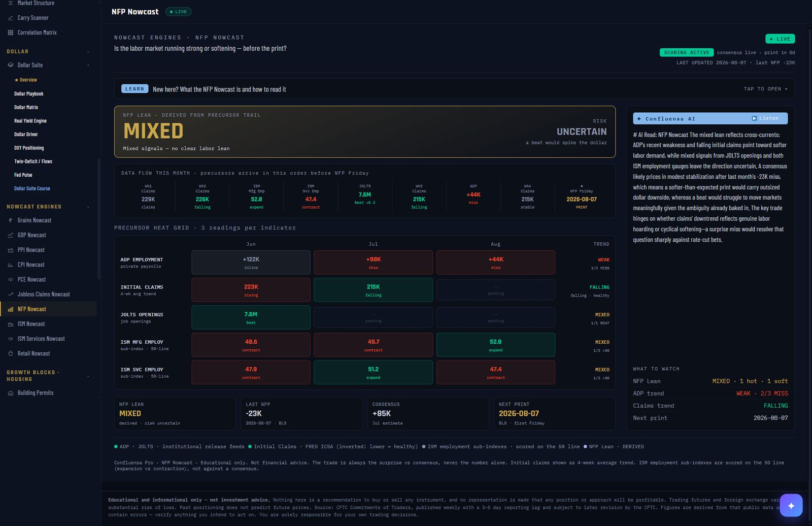Click the ISM Svc Employ July 51.2 cell
812x526 pixels.
click(x=374, y=372)
